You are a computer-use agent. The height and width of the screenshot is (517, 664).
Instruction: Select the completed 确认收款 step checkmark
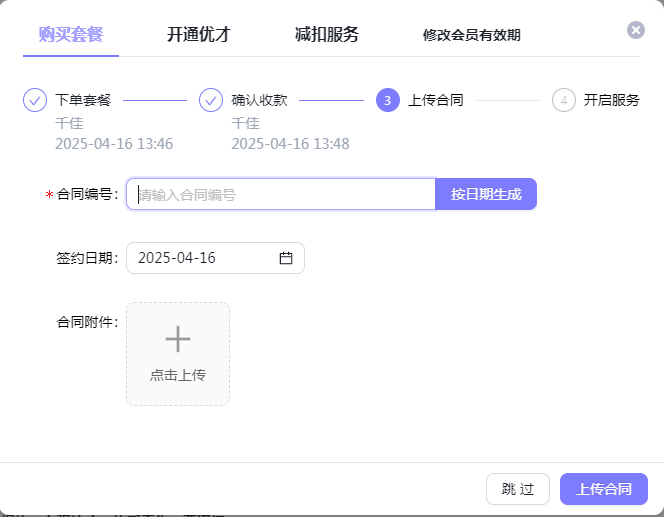(211, 100)
